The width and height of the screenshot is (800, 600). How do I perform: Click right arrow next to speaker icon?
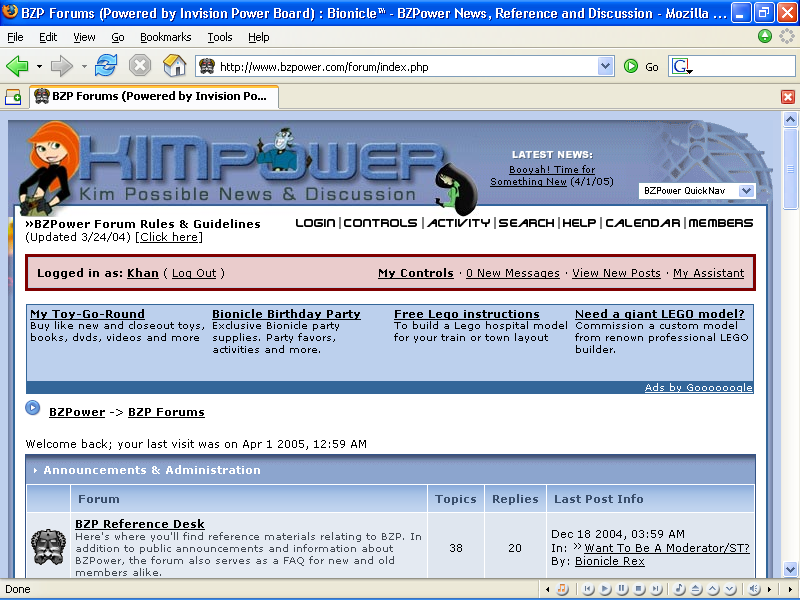[x=769, y=589]
